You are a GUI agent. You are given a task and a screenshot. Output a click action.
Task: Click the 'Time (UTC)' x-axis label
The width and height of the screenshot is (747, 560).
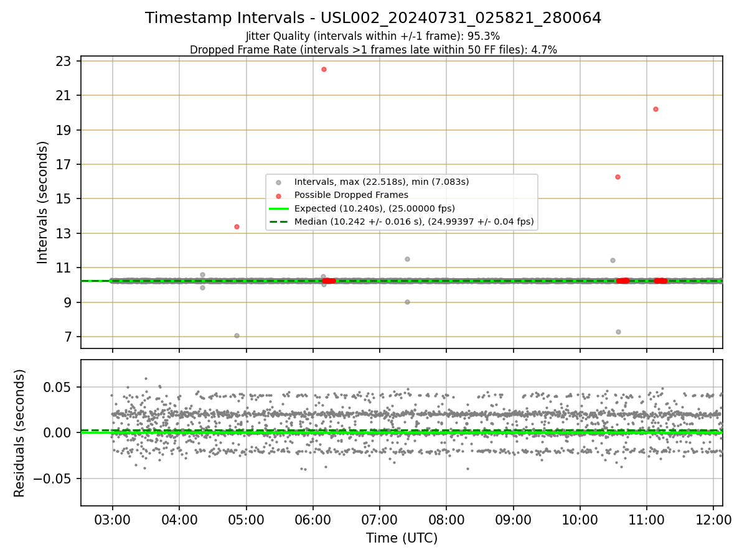pos(402,538)
